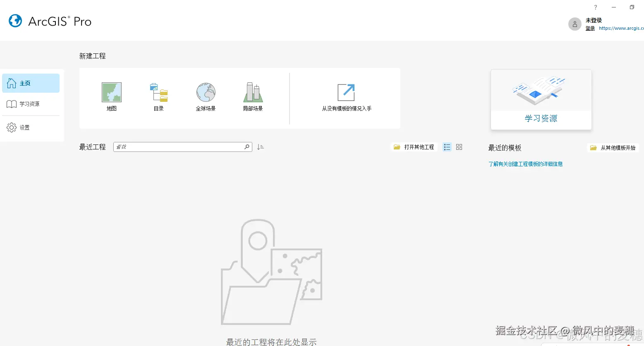The width and height of the screenshot is (644, 346).
Task: Switch recent projects to tile view
Action: click(459, 147)
